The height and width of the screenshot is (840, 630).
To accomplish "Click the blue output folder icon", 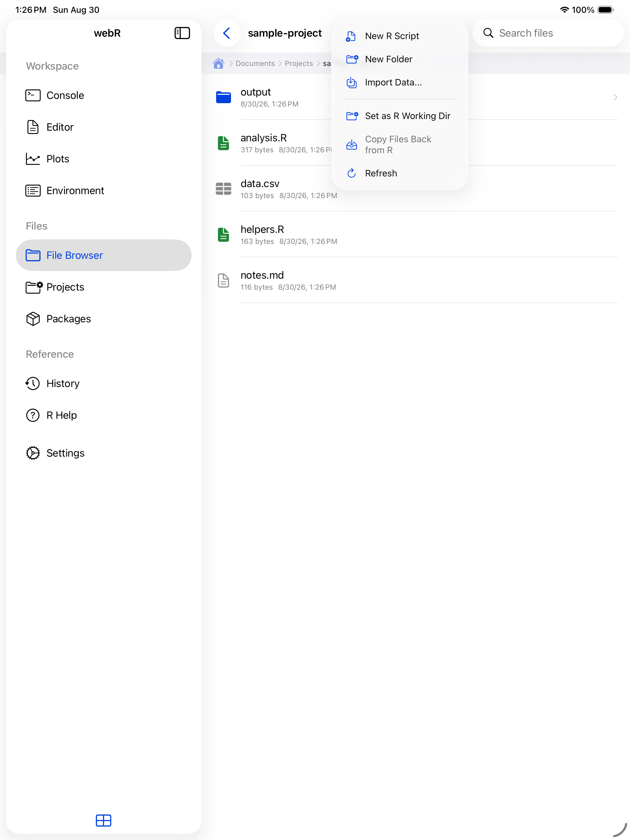I will coord(223,98).
